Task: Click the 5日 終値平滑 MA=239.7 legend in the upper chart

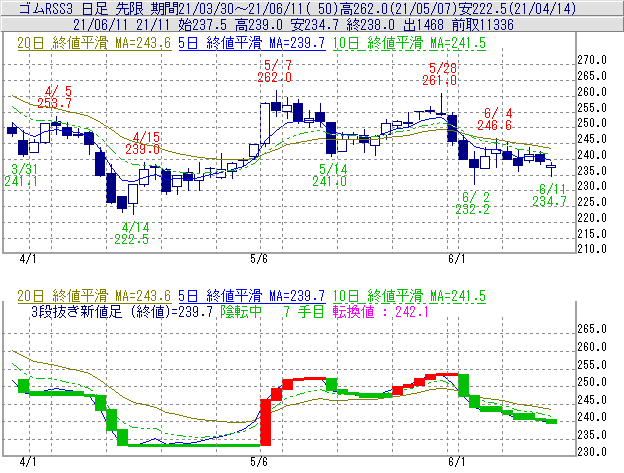Action: [252, 43]
